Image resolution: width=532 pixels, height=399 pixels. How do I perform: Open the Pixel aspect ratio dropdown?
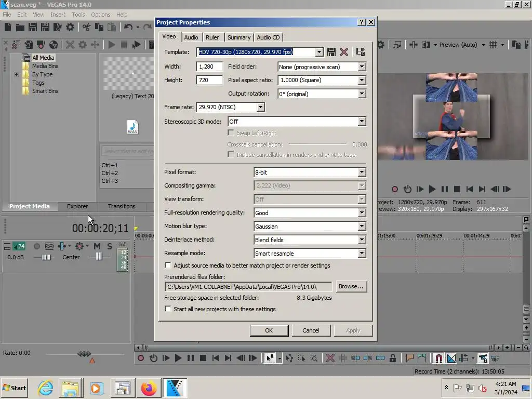[x=362, y=80]
